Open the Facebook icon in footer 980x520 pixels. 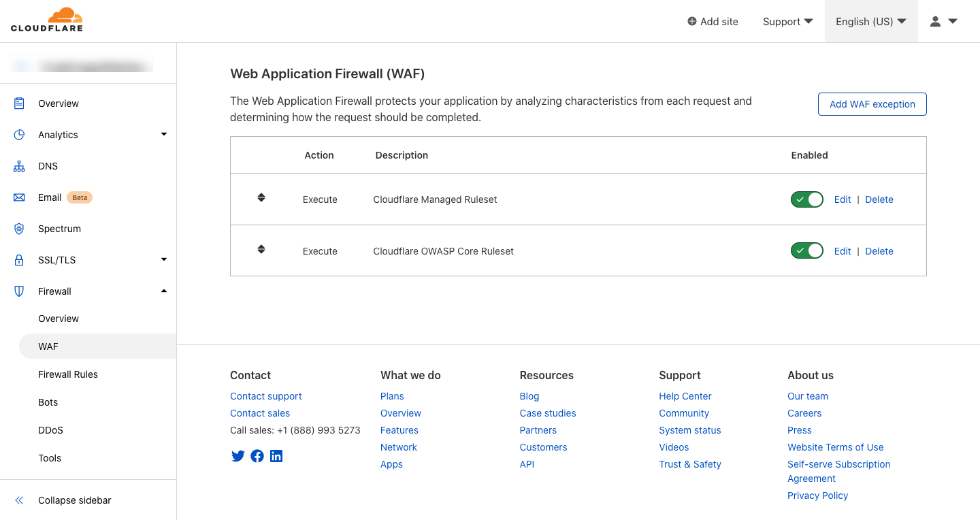coord(257,456)
